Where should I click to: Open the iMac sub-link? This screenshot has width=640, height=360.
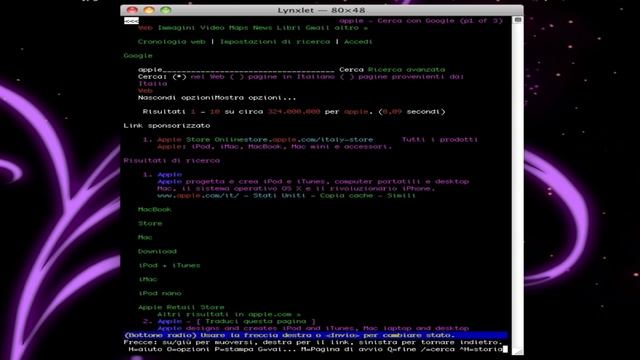point(147,280)
